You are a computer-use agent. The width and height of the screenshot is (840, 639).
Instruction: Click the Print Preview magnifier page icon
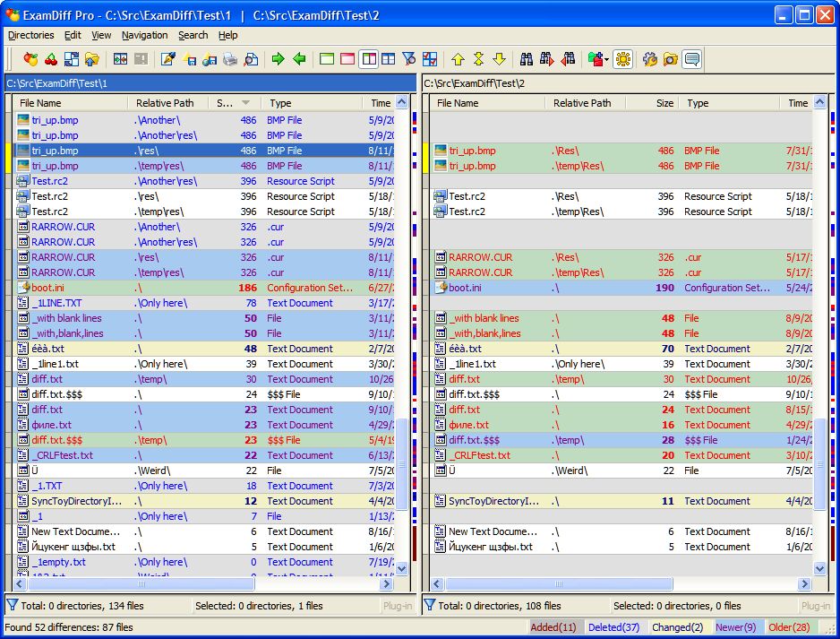pos(251,59)
